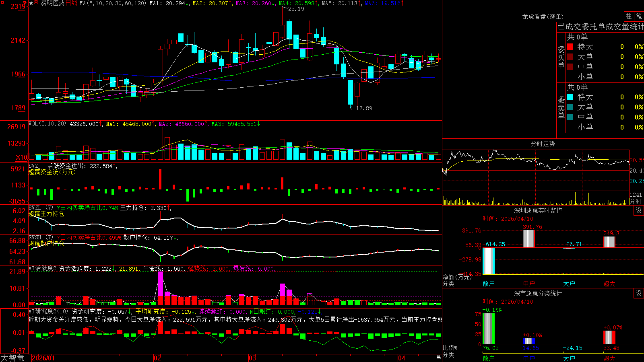Click the 超赢散户持仓 label
Viewport: 644px width, 362px height.
coord(46,243)
